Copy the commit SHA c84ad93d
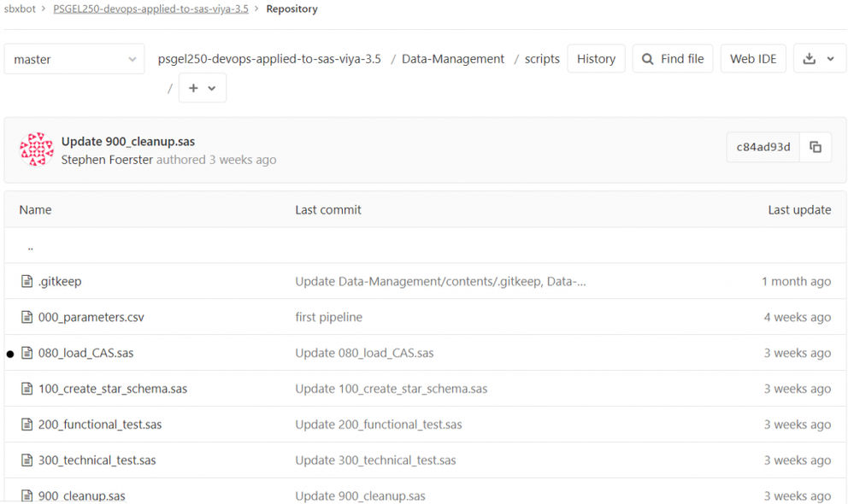 click(x=815, y=147)
